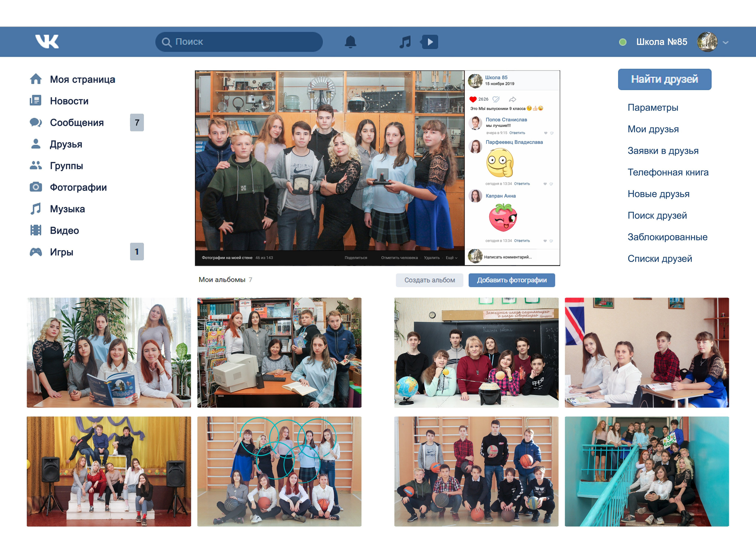The image size is (756, 549).
Task: Expand the Ещё menu under the photo
Action: (451, 258)
